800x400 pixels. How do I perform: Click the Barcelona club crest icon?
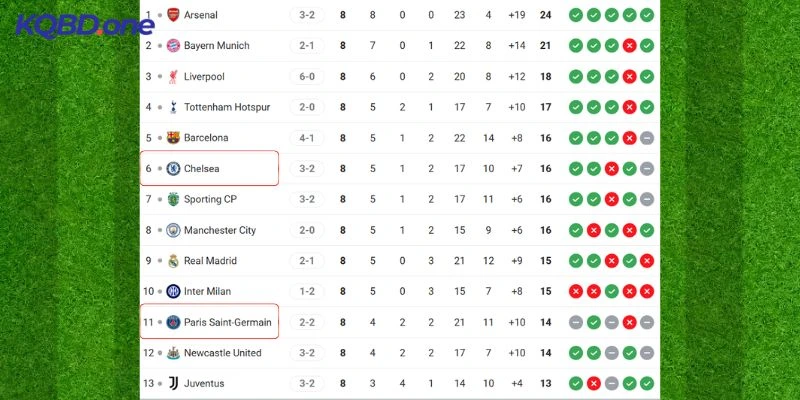click(173, 138)
